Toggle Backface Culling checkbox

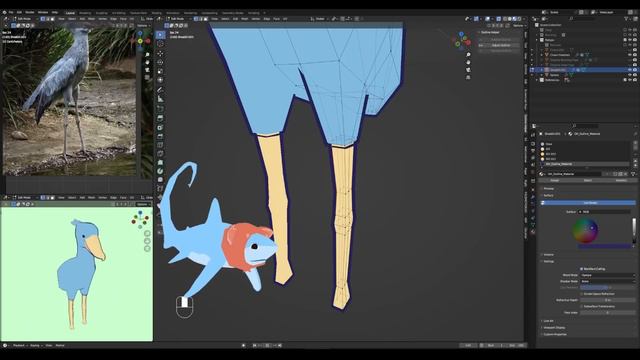point(582,269)
